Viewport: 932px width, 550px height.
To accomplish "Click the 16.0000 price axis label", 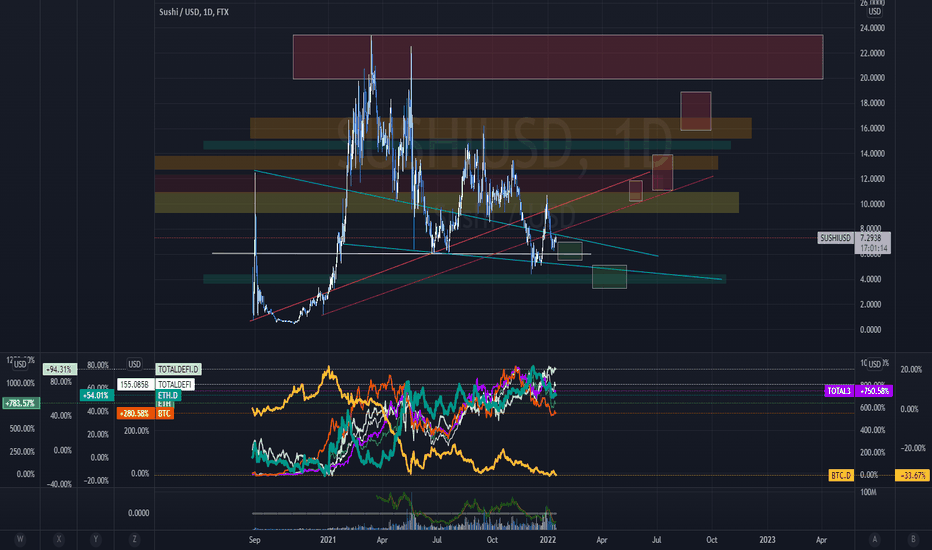I will click(x=872, y=128).
